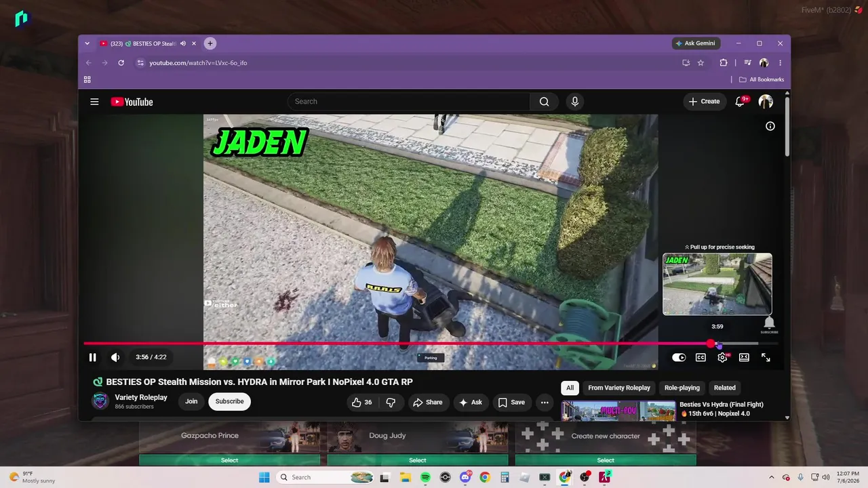Subscribe to Variety Roleplay
Image resolution: width=868 pixels, height=488 pixels.
coord(229,401)
